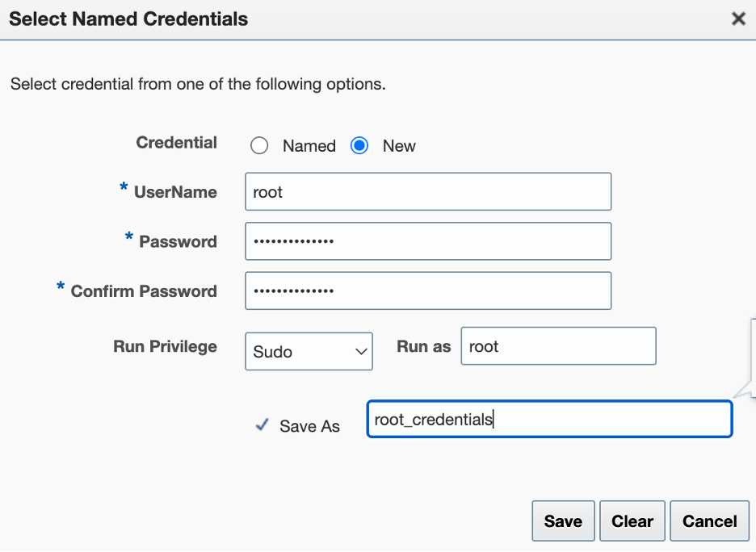Click the UserName input containing root
The image size is (756, 552).
427,192
